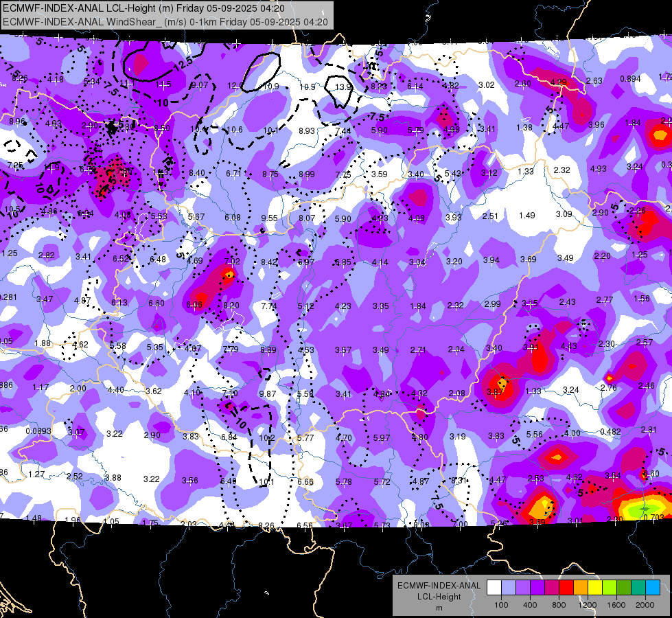The image size is (672, 618).
Task: Click the medium violet legend swatch
Action: 523,588
